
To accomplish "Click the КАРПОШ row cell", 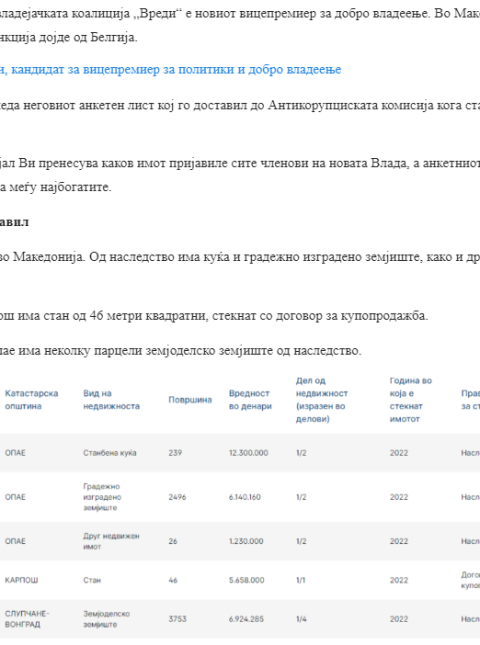I will coord(21,580).
